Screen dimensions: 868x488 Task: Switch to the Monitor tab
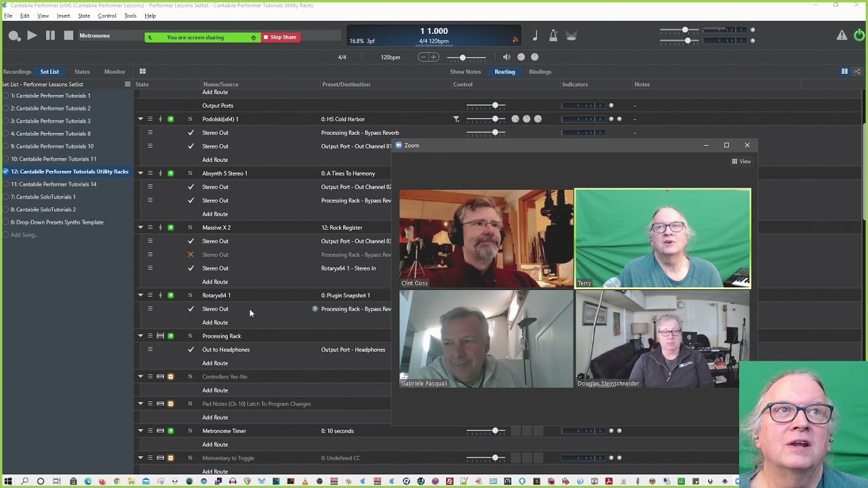click(x=115, y=71)
